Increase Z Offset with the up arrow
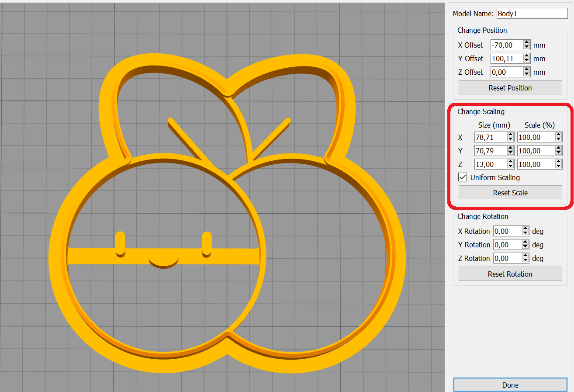This screenshot has height=392, width=574. click(x=527, y=70)
